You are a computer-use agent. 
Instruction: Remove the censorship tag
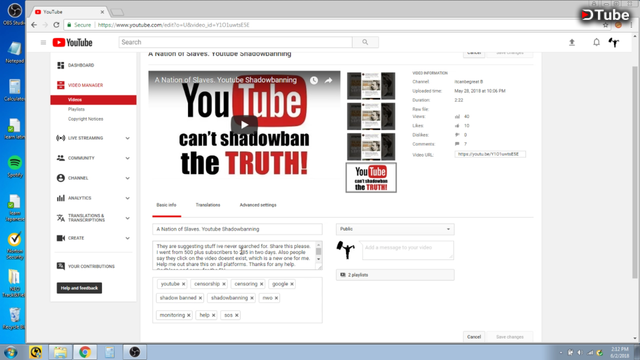[224, 284]
